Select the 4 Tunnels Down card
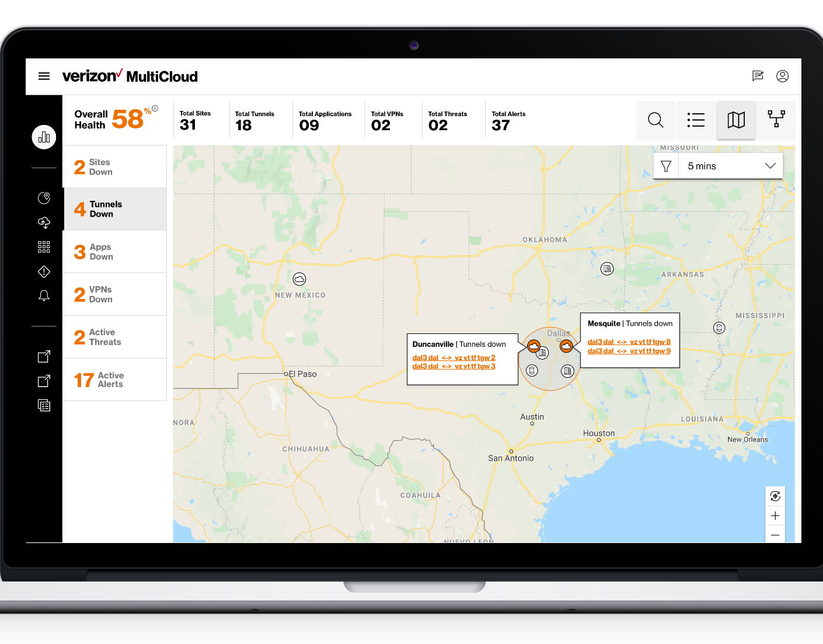823x644 pixels. 114,209
